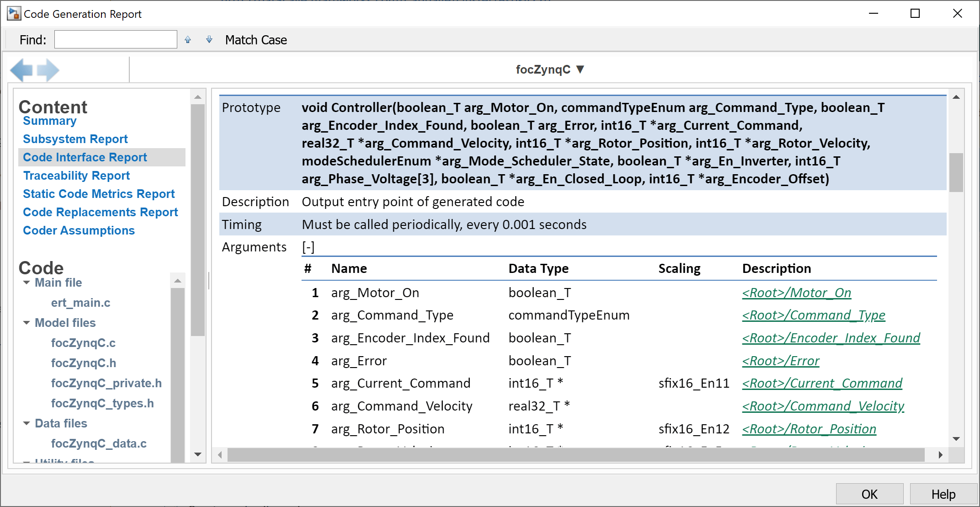Collapse the Main file tree group
Viewport: 980px width, 507px height.
tap(26, 283)
